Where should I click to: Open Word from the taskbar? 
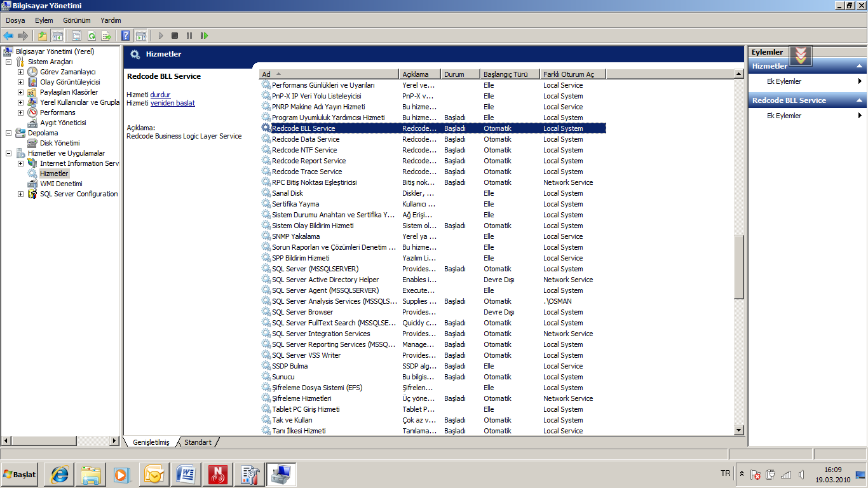coord(187,475)
